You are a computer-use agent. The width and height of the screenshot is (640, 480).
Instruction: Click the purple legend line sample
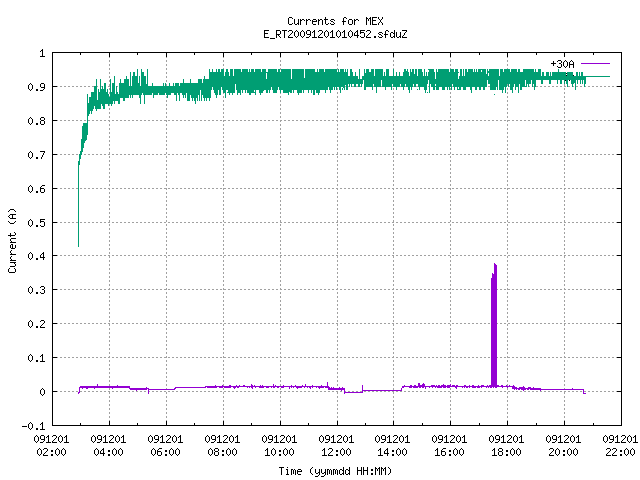595,64
